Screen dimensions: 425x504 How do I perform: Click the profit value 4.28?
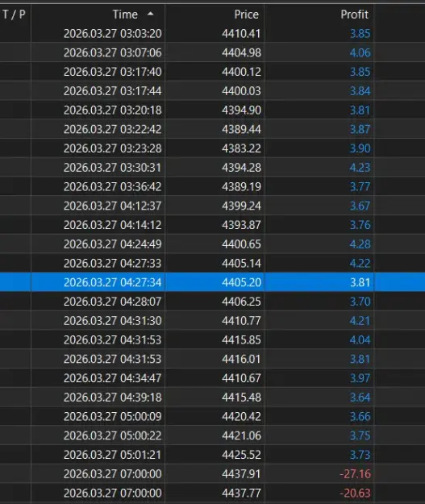[x=360, y=244]
